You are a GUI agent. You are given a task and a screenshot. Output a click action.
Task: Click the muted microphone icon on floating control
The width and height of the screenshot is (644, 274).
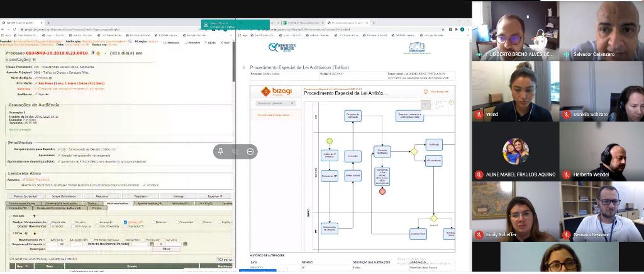pyautogui.click(x=235, y=151)
